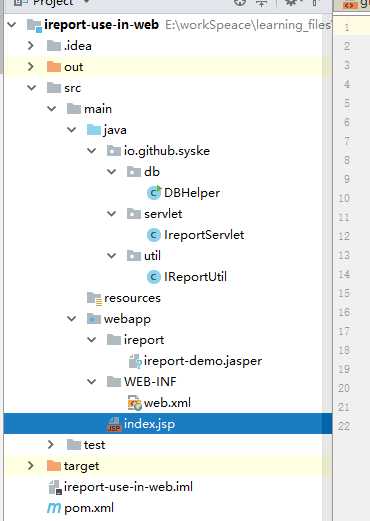Viewport: 370px width, 521px height.
Task: Click the main folder icon
Action: pos(74,109)
